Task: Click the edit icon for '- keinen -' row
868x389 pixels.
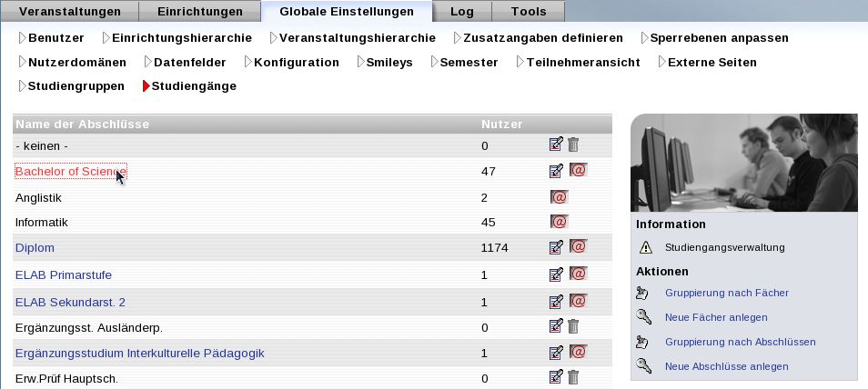Action: point(556,145)
